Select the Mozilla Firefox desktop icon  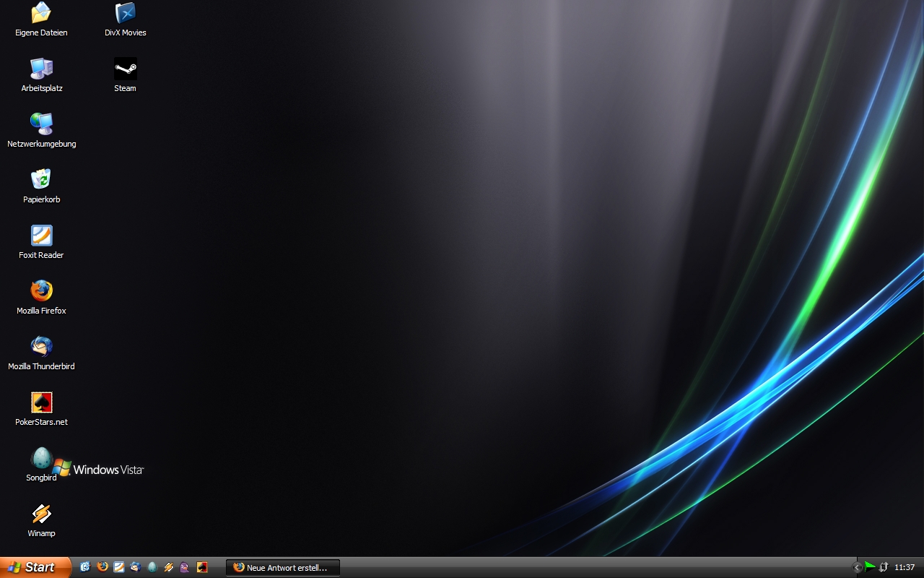(41, 291)
